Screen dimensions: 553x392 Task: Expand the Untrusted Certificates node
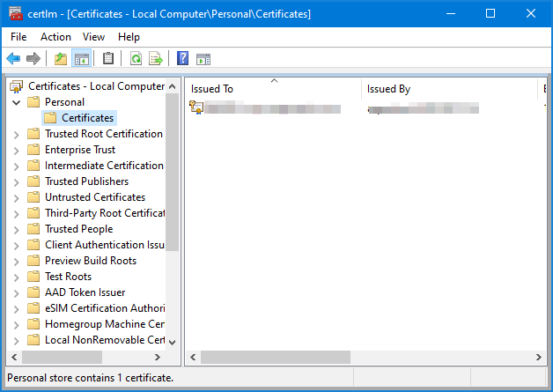click(x=16, y=198)
